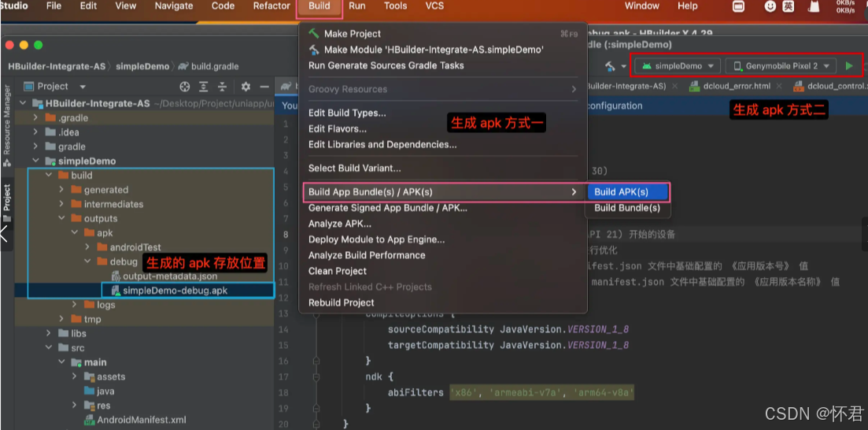Toggle the Project side tool tab
868x430 pixels.
click(x=6, y=203)
